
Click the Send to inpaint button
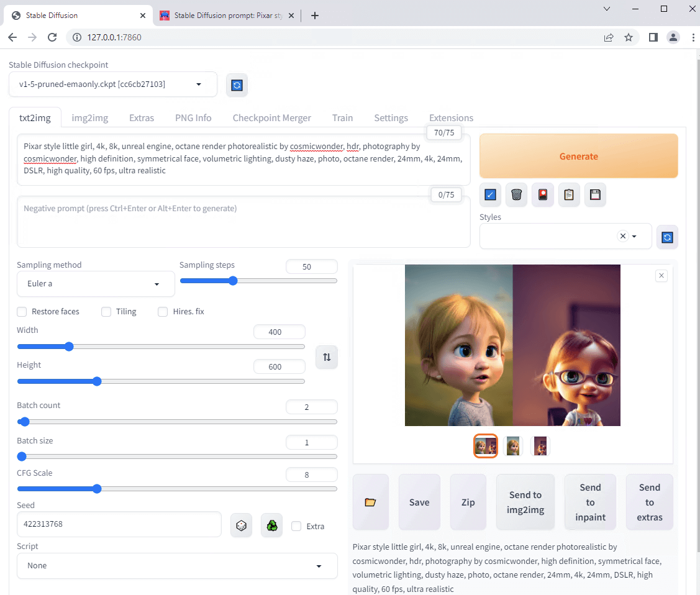(590, 502)
